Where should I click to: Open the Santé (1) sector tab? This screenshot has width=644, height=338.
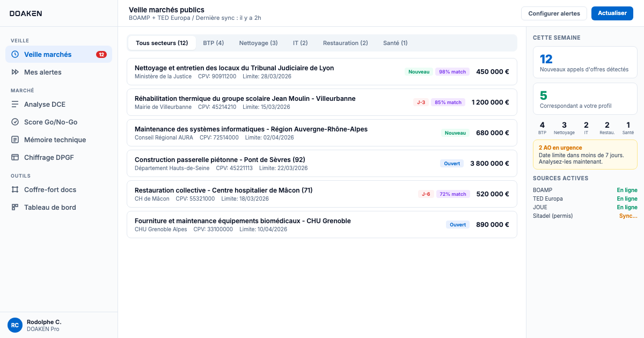tap(395, 42)
